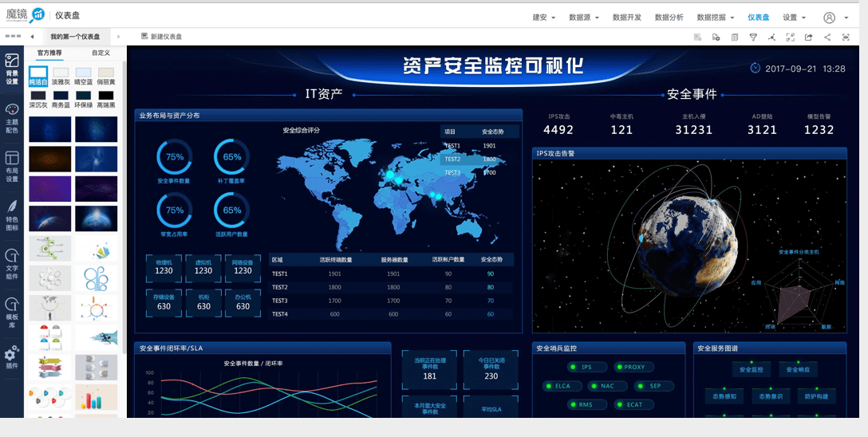Image resolution: width=868 pixels, height=437 pixels.
Task: Click the funnel filter icon in toolbar
Action: pyautogui.click(x=753, y=37)
